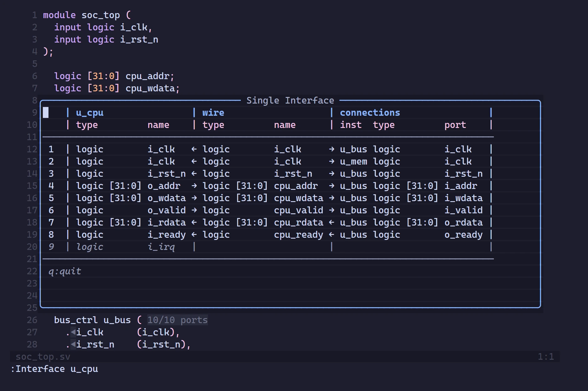
Task: Click 'cpu_wdata' declaration on line 7
Action: [x=150, y=88]
